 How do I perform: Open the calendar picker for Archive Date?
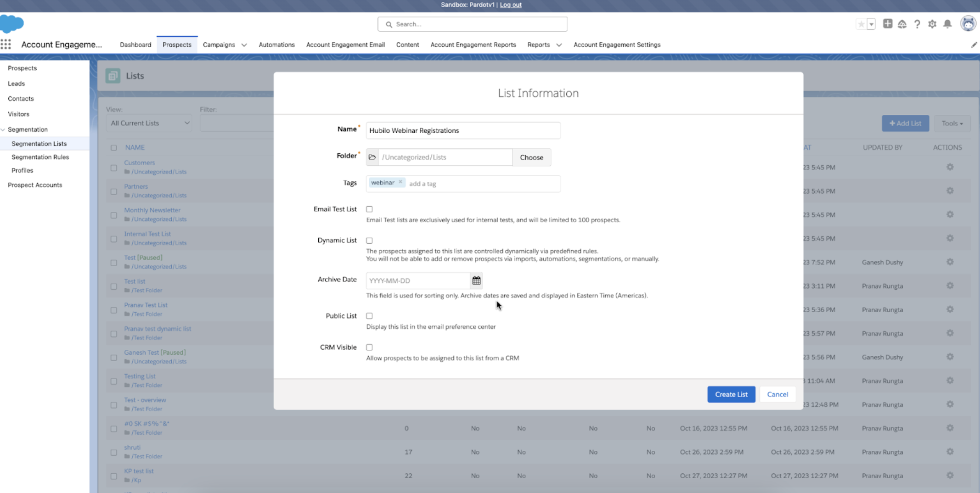click(x=476, y=280)
